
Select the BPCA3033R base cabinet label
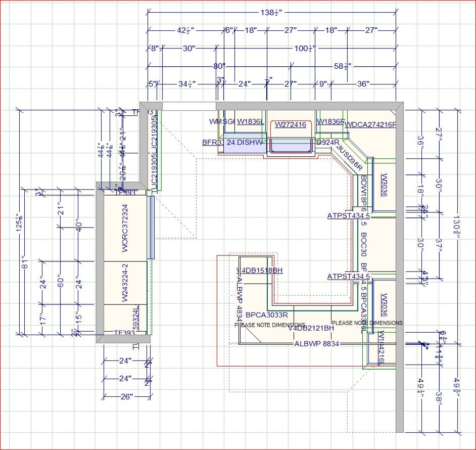pyautogui.click(x=266, y=315)
